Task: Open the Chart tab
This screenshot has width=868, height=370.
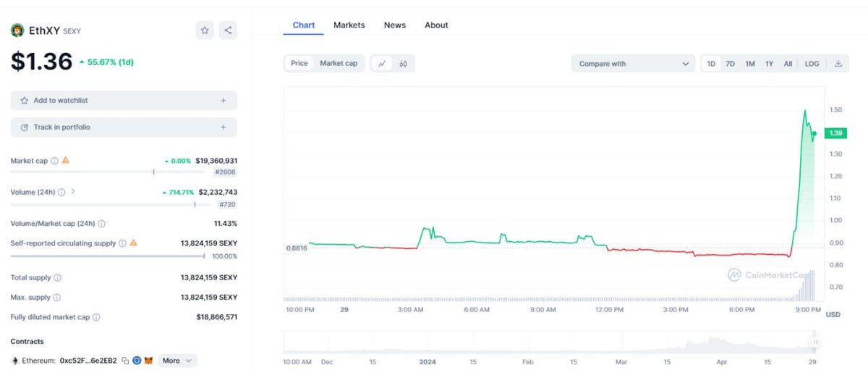Action: [304, 25]
